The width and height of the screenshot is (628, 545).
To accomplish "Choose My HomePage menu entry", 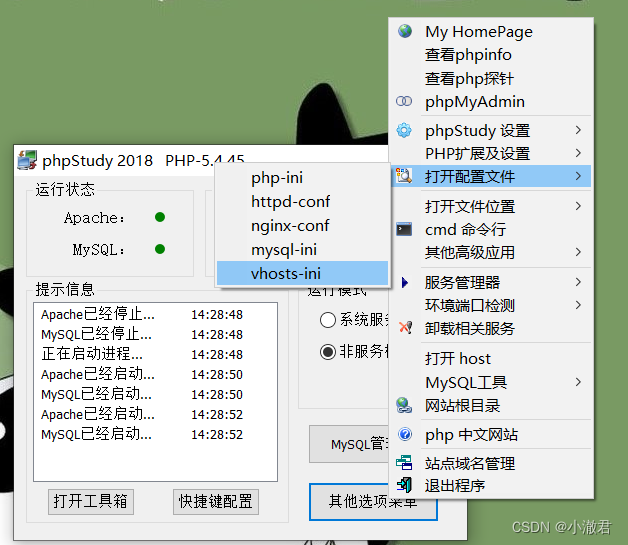I will [491, 31].
